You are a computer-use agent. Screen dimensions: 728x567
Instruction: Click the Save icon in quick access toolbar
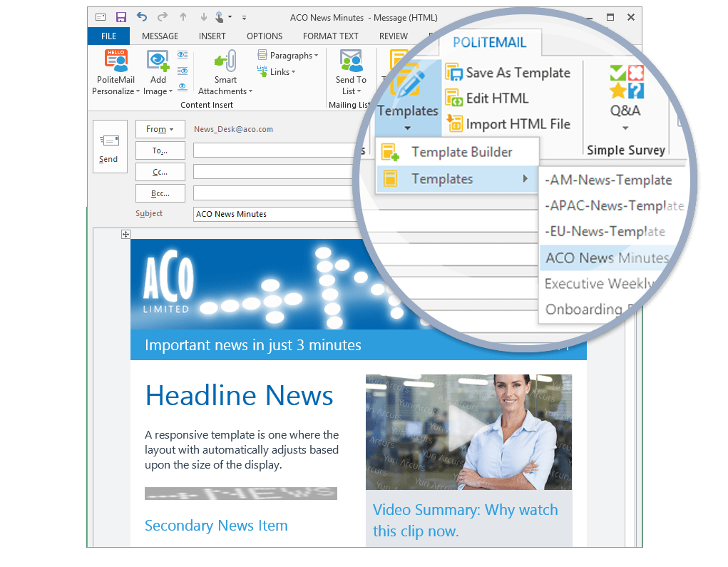[x=121, y=18]
